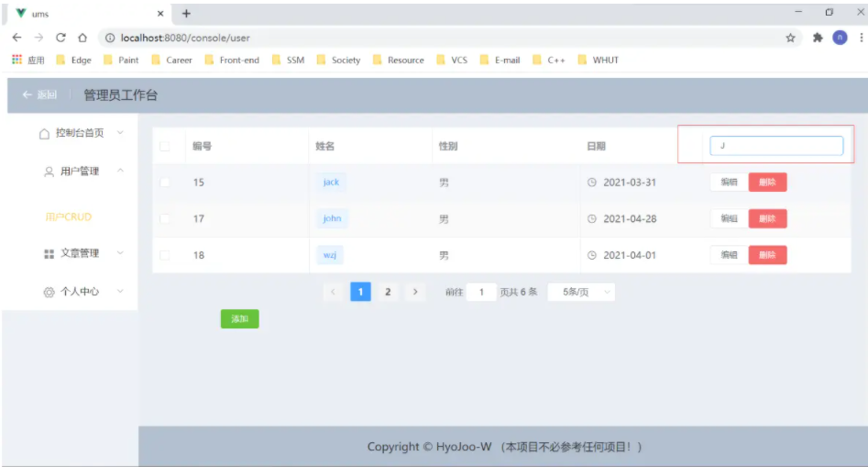
Task: Bookmark this page with the star icon
Action: (x=790, y=38)
